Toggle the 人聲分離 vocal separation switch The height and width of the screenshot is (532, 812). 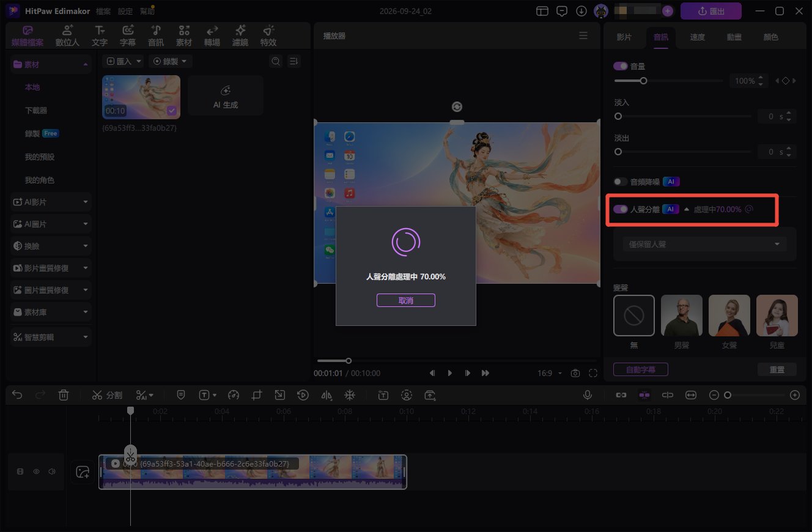[621, 209]
